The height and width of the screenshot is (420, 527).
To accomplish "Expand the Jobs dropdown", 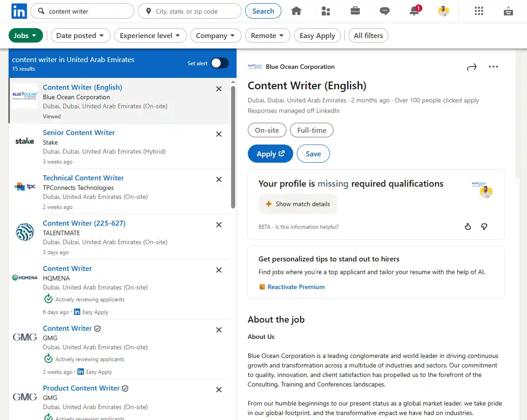I will tap(25, 36).
